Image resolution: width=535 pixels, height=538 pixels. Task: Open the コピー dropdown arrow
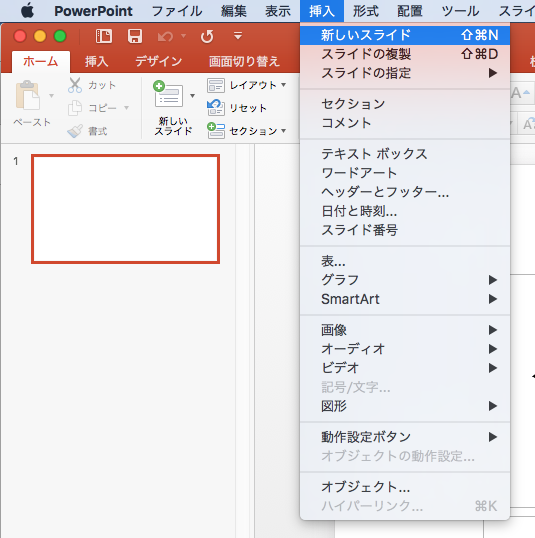pyautogui.click(x=126, y=108)
